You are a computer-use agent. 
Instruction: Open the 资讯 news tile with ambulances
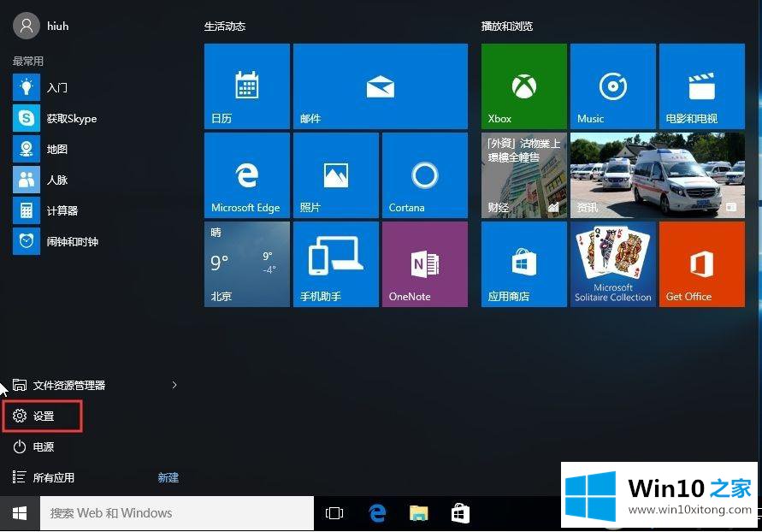[x=658, y=175]
